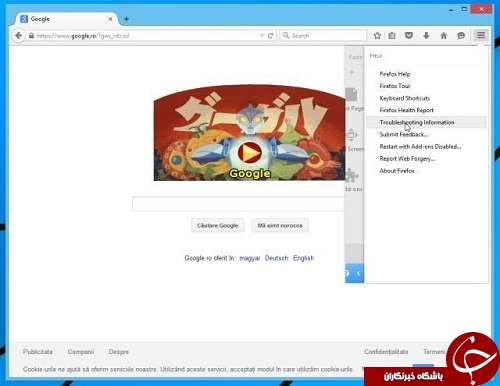The width and height of the screenshot is (500, 386).
Task: Choose Restart with Add-ons Disabled
Action: [x=420, y=146]
